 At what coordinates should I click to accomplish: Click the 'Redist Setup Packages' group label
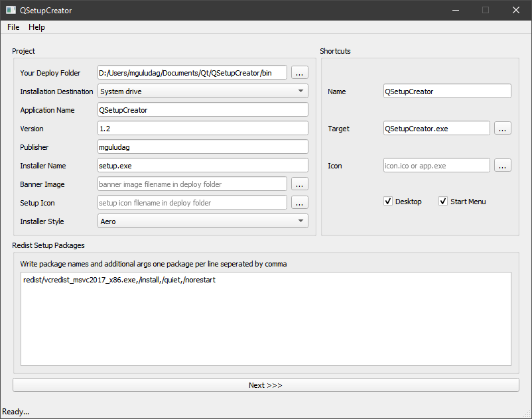coord(48,245)
